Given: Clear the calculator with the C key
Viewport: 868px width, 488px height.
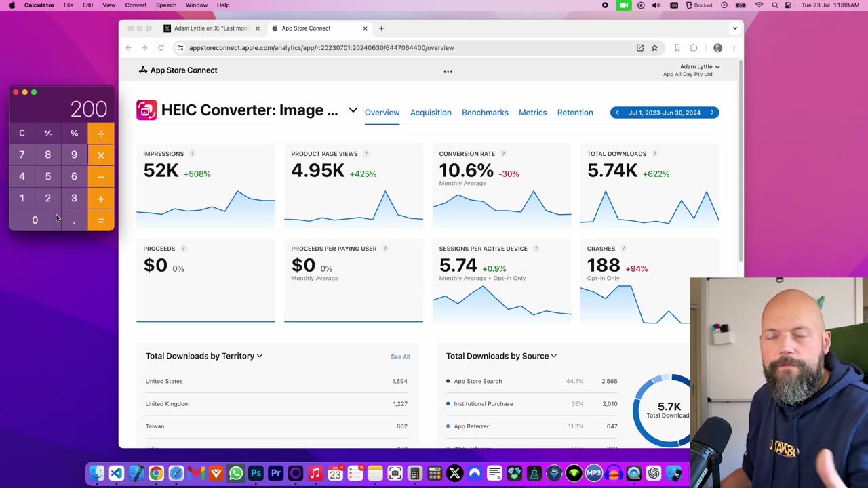Looking at the screenshot, I should [x=22, y=134].
